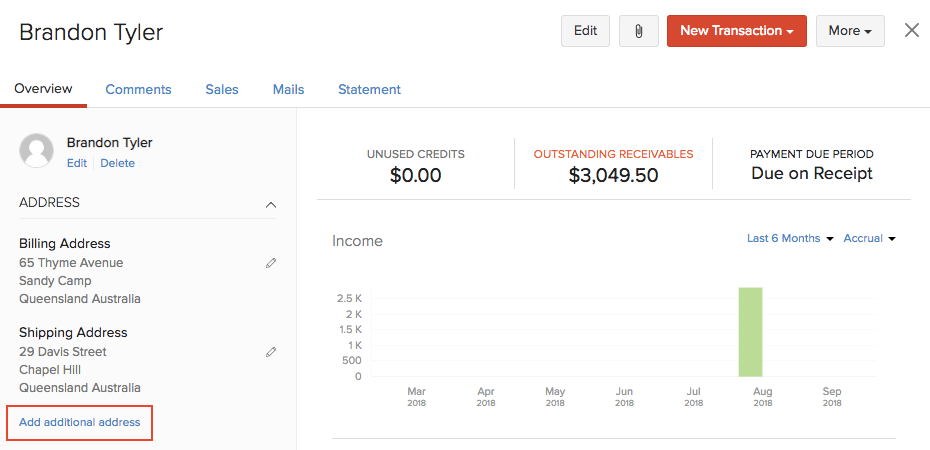Switch the Accrual accounting basis dropdown
The height and width of the screenshot is (450, 930).
pyautogui.click(x=868, y=238)
